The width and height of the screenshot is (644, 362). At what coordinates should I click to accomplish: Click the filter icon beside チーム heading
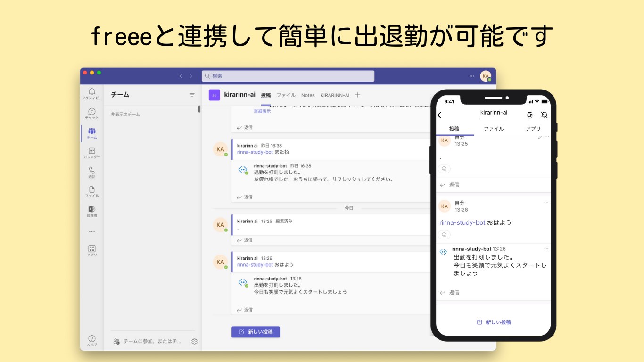192,95
